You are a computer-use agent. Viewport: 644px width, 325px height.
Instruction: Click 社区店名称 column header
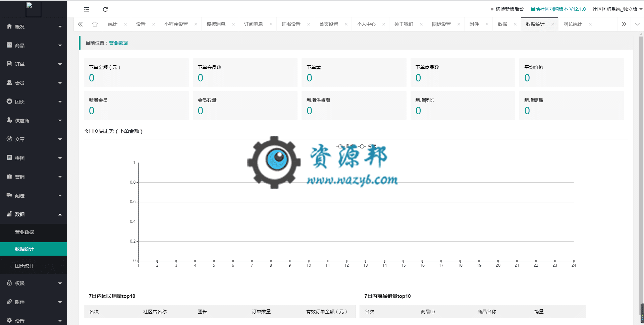155,312
